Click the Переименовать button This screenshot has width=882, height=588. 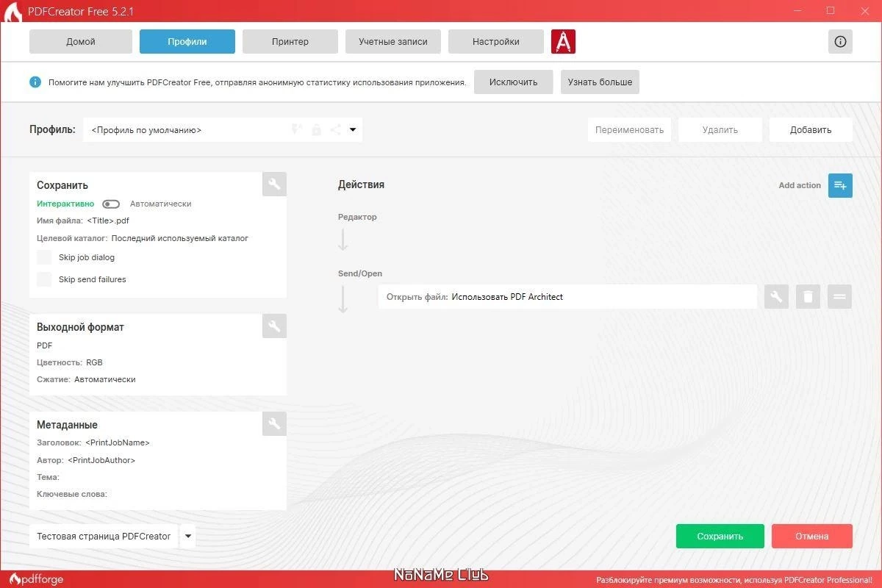(x=630, y=130)
